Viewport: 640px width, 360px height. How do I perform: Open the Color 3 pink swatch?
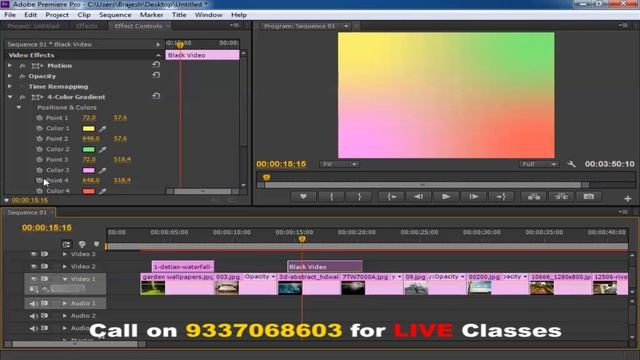click(89, 170)
